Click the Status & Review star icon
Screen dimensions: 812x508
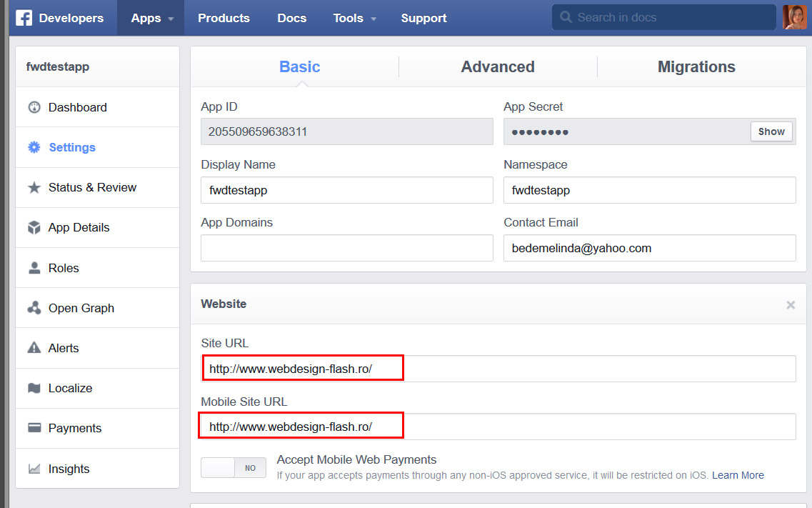click(x=34, y=188)
